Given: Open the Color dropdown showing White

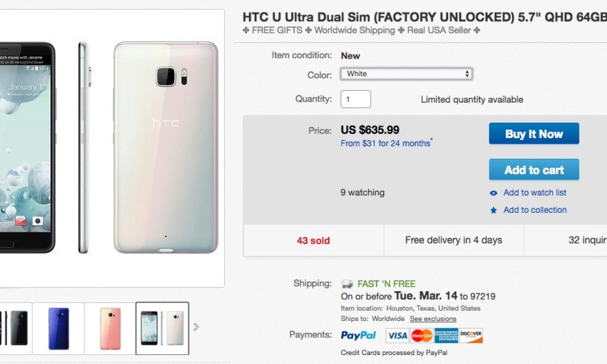Looking at the screenshot, I should point(406,74).
